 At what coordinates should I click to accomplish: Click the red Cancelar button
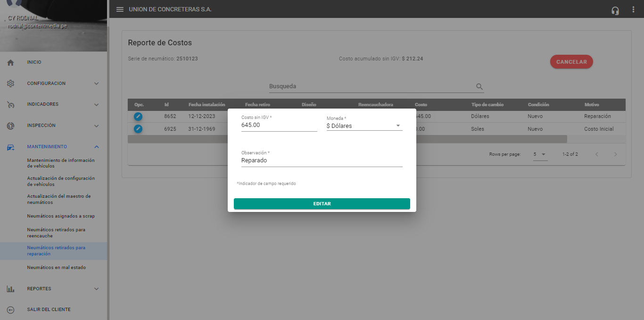click(571, 62)
